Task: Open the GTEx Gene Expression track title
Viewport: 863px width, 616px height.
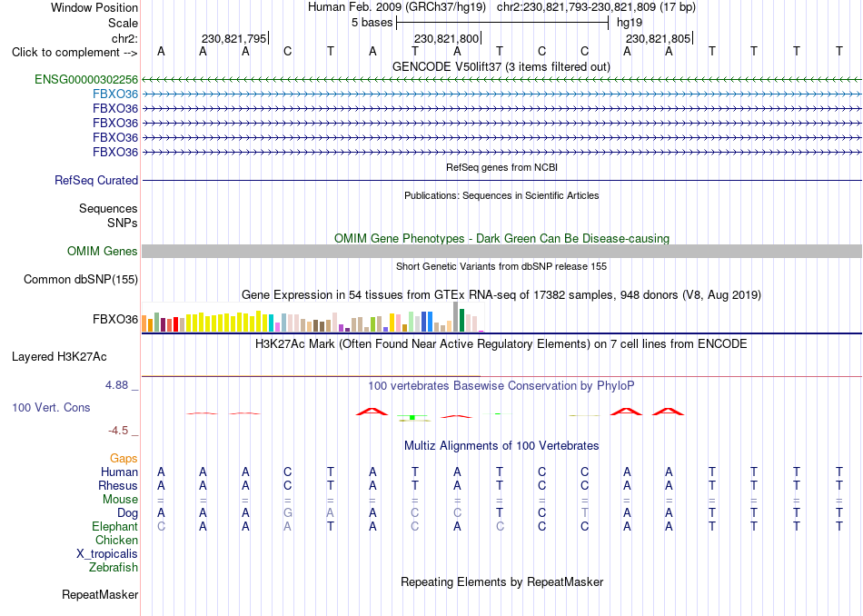Action: 501,295
